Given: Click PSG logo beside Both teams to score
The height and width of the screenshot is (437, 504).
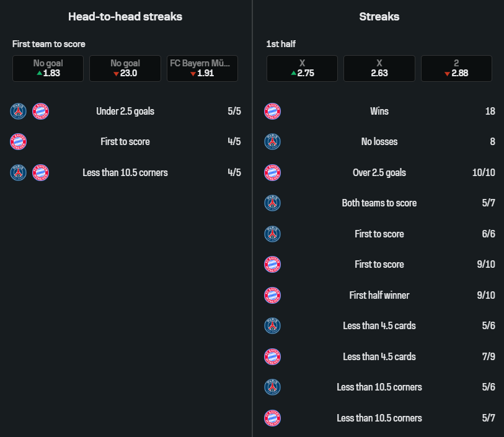Looking at the screenshot, I should pos(272,203).
